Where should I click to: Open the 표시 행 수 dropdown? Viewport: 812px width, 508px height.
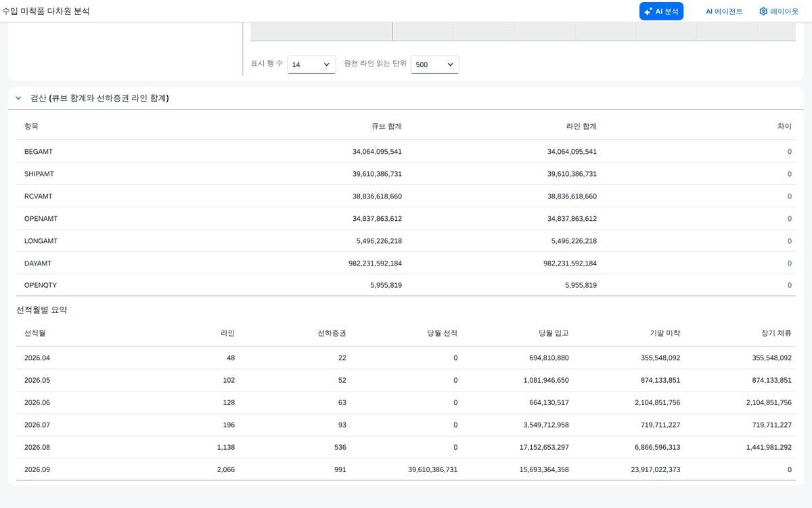pos(311,64)
